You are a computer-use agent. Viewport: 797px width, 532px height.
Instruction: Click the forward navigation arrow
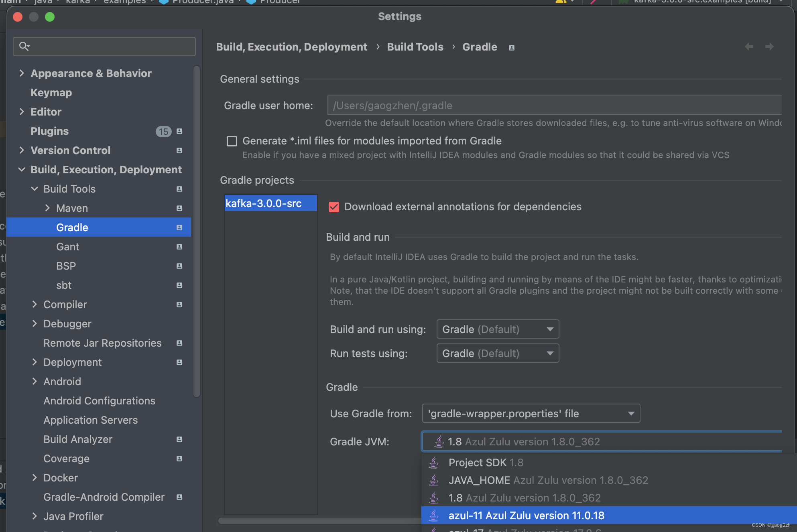click(769, 47)
